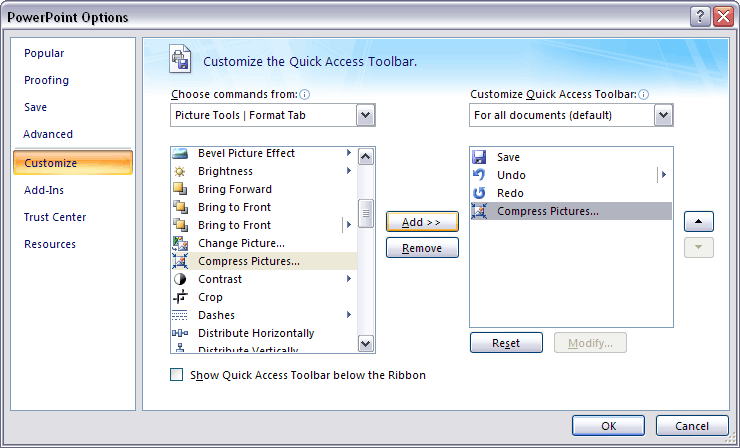Click the Change Picture icon
This screenshot has width=740, height=448.
180,243
